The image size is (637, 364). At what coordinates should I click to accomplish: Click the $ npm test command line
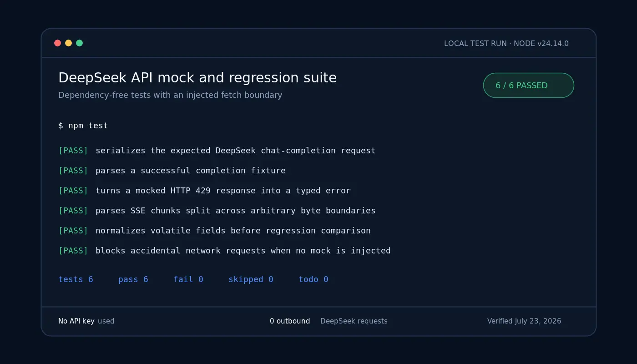(83, 126)
